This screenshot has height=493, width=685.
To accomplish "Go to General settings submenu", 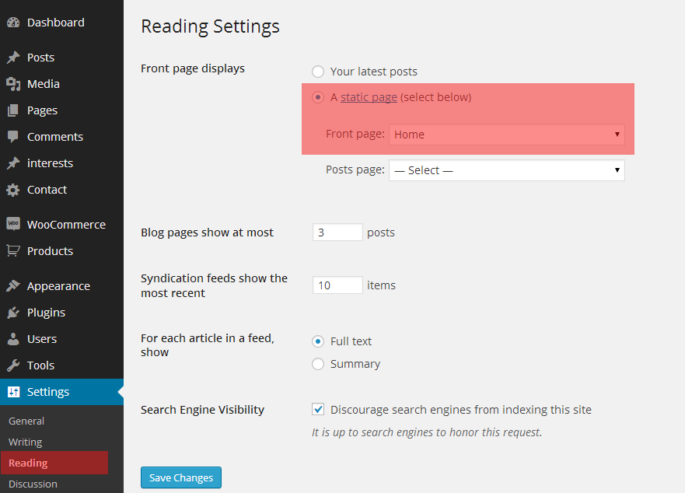I will pos(26,421).
